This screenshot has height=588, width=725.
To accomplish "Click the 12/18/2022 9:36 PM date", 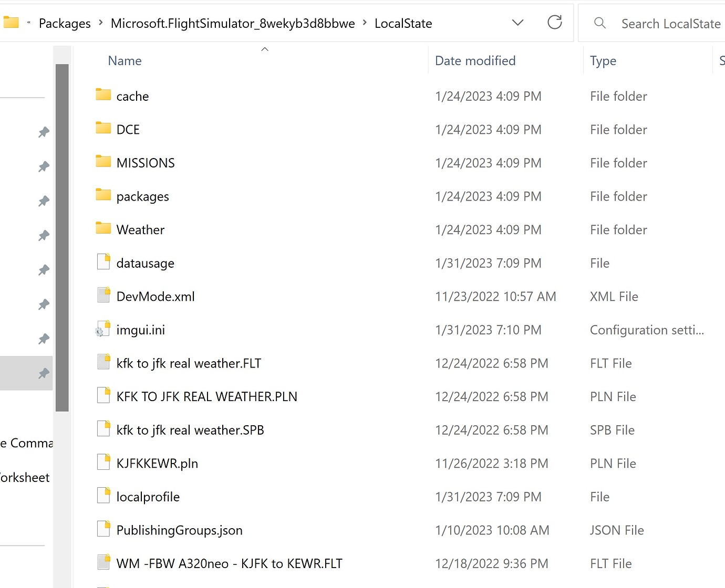I will tap(492, 564).
